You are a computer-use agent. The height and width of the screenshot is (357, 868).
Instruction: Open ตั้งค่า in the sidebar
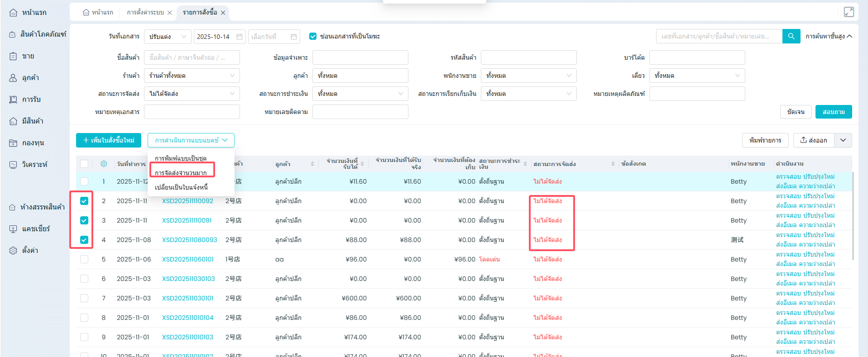[30, 251]
